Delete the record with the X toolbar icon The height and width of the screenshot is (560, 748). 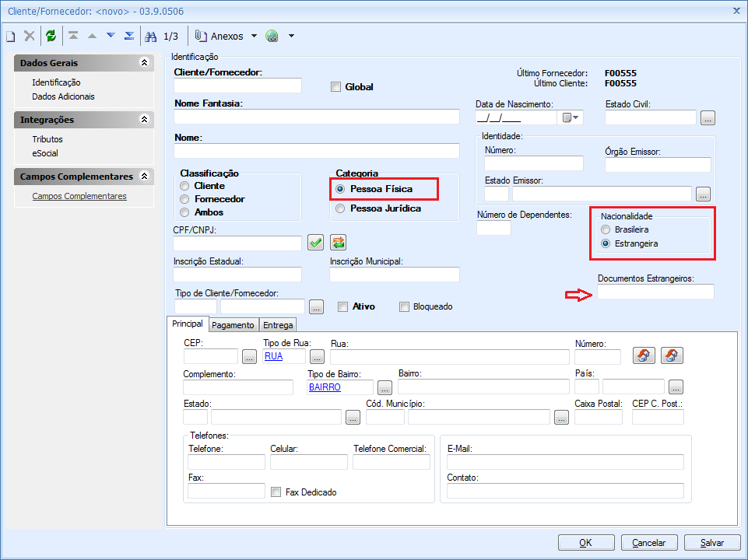coord(29,36)
